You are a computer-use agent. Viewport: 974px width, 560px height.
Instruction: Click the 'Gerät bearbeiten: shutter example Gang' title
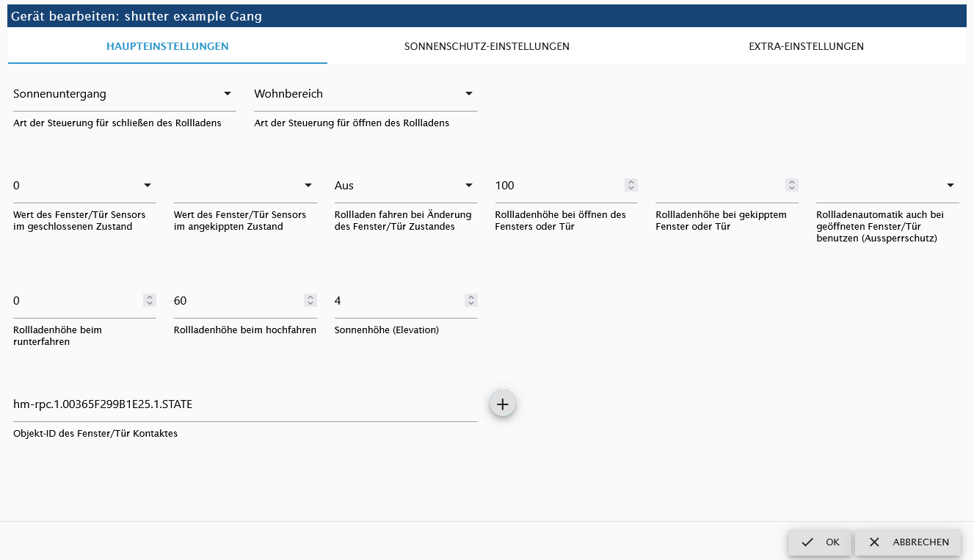pos(137,16)
